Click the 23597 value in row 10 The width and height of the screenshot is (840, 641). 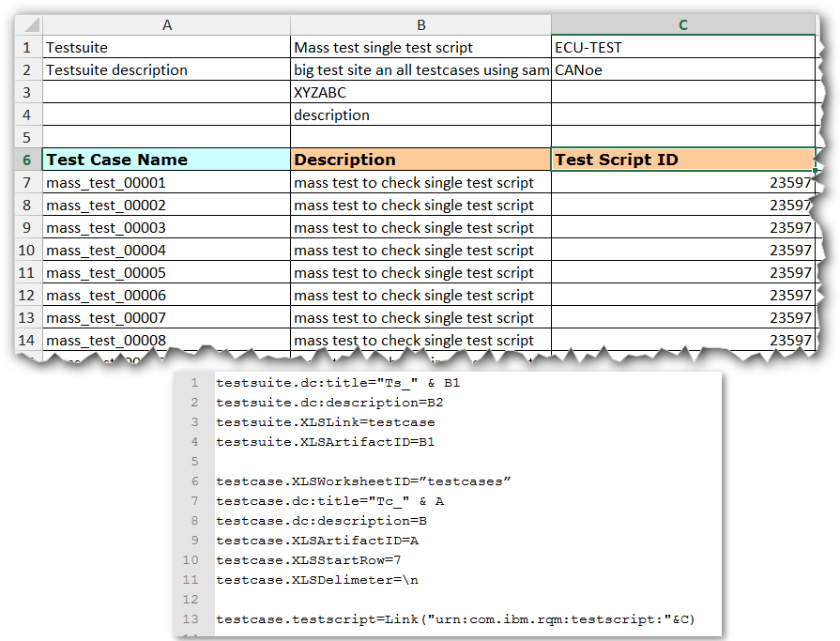(x=789, y=250)
